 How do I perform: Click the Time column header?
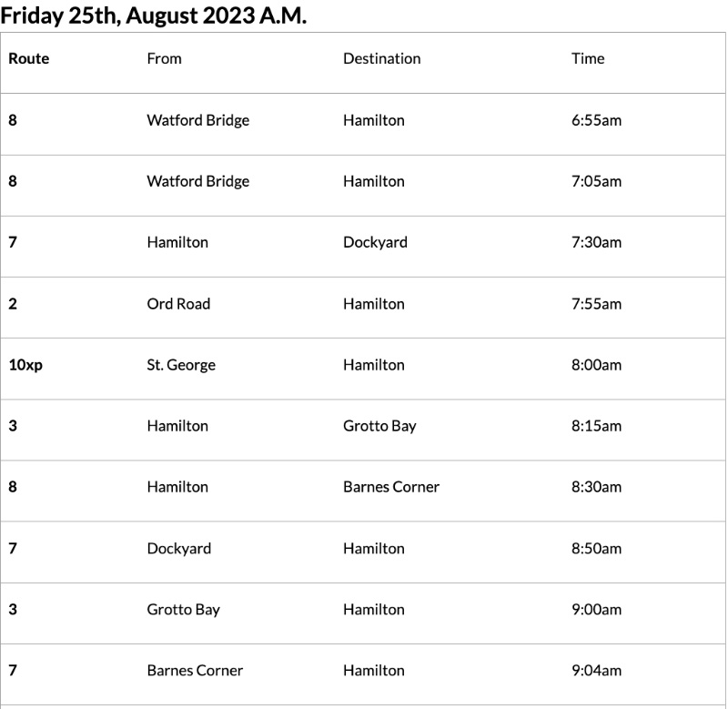click(x=588, y=58)
